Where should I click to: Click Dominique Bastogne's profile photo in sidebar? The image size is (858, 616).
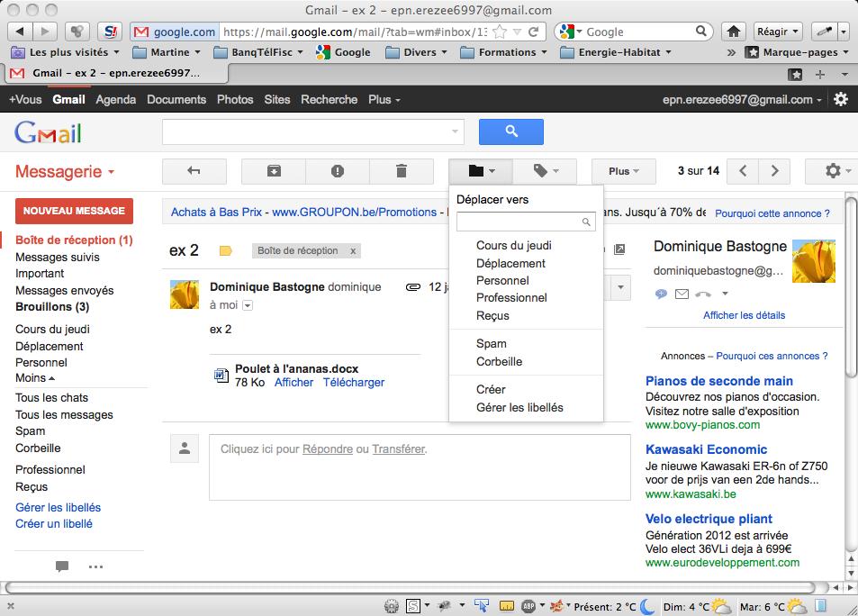click(x=814, y=261)
